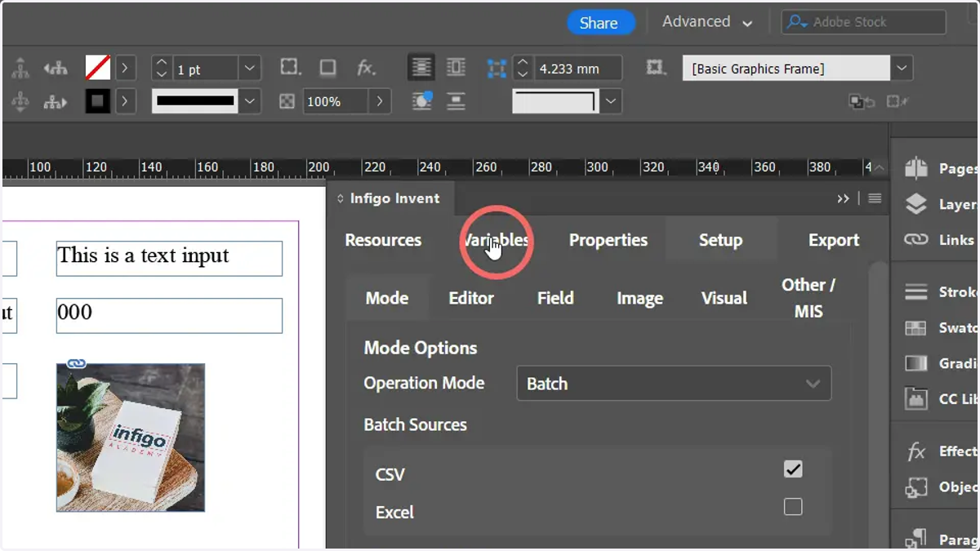The width and height of the screenshot is (980, 551).
Task: Click the opacity checkerboard icon
Action: click(287, 102)
